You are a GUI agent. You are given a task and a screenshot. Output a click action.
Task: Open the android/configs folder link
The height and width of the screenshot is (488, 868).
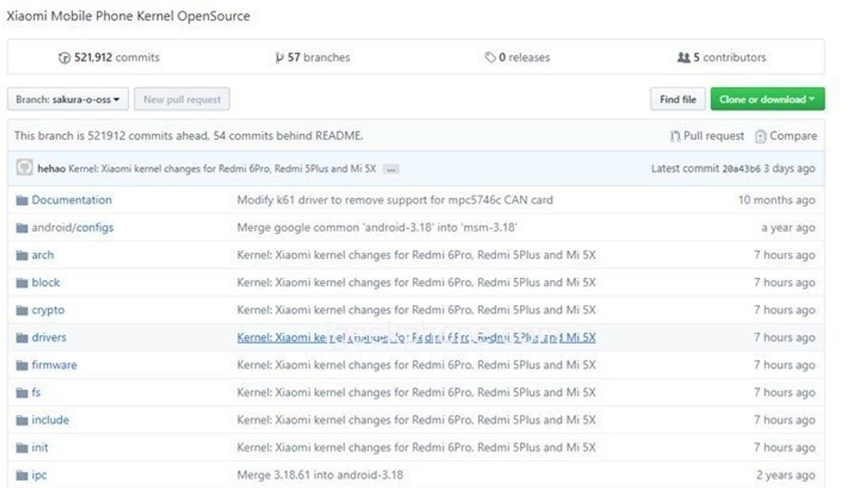pyautogui.click(x=73, y=228)
